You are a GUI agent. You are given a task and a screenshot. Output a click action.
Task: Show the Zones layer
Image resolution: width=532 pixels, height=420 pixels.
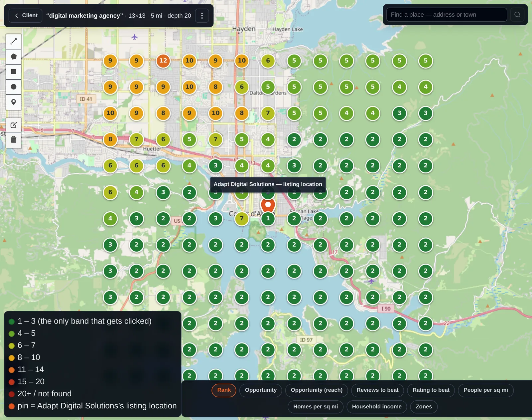click(x=424, y=407)
